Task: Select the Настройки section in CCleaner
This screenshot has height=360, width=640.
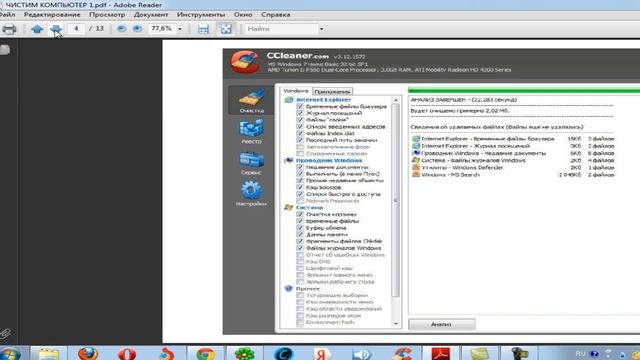Action: pyautogui.click(x=251, y=193)
